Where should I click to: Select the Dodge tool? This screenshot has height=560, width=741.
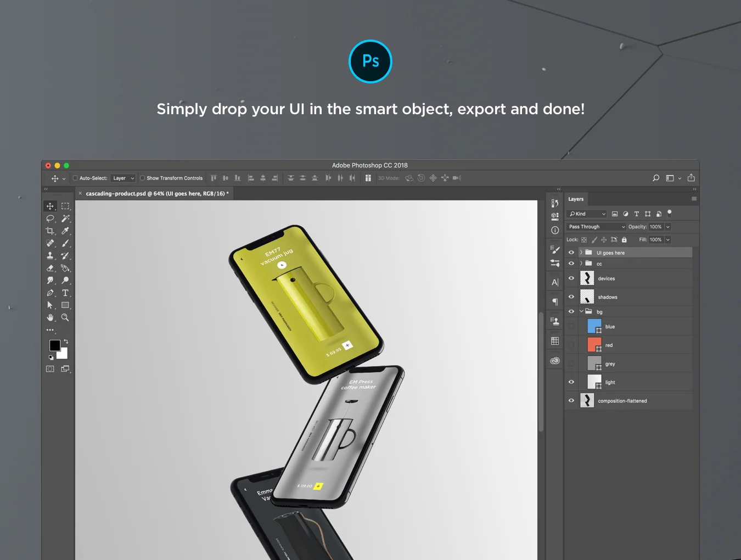click(65, 281)
